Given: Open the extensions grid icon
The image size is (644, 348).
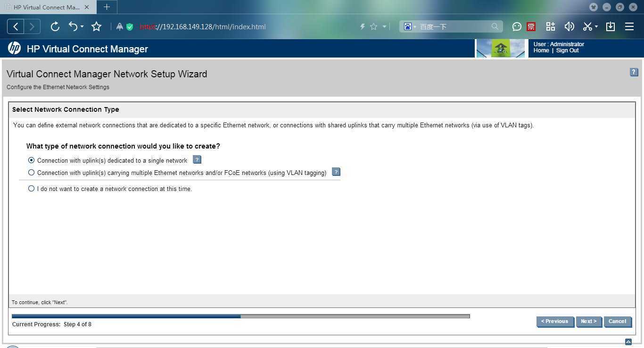Looking at the screenshot, I should tap(551, 27).
